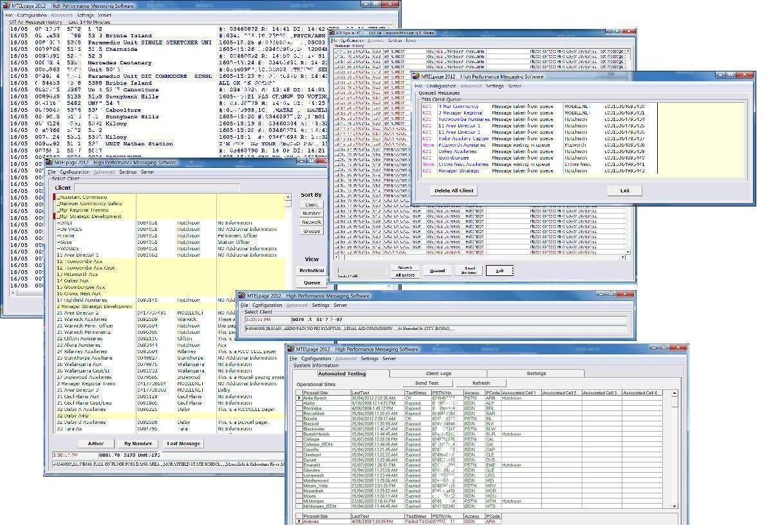Open File menu in System Information window

(293, 358)
